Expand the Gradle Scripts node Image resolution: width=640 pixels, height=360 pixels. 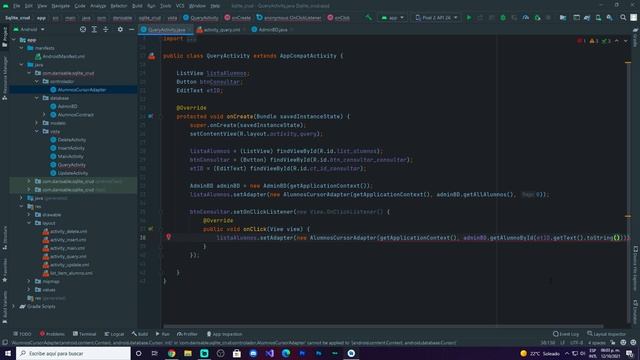coord(14,306)
